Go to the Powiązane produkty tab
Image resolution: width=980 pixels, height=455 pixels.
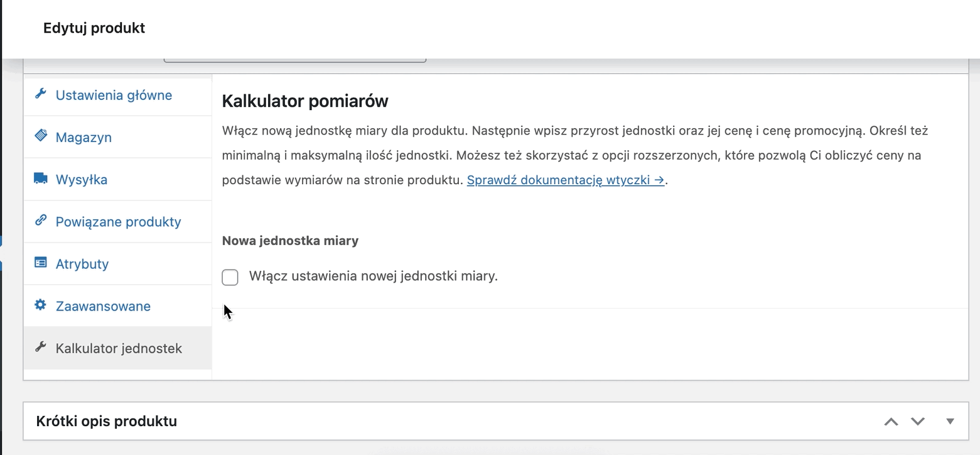click(118, 222)
